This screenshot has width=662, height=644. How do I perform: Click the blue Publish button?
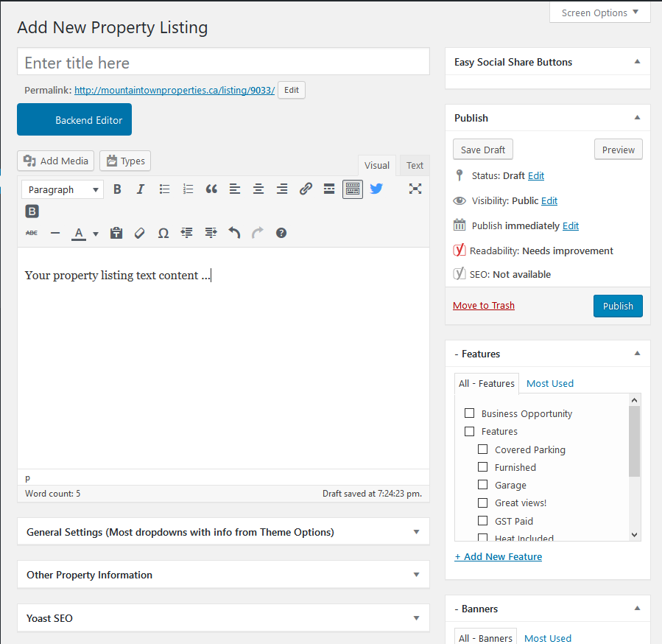618,306
